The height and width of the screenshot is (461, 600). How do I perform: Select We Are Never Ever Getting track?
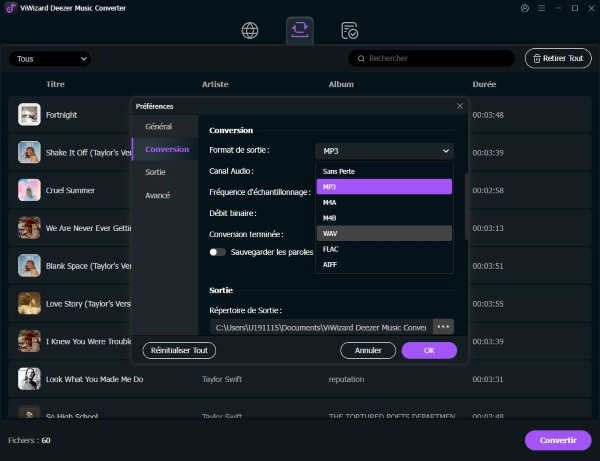[88, 228]
